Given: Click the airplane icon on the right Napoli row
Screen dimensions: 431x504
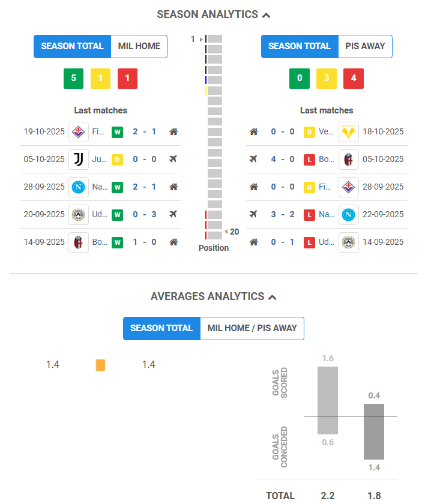Looking at the screenshot, I should pos(253,214).
